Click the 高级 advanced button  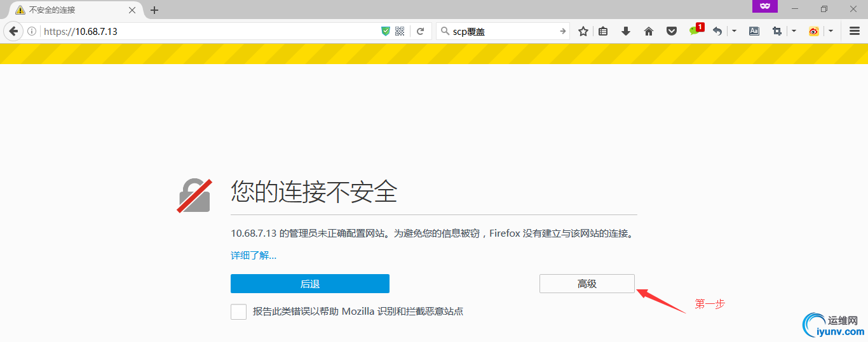587,284
